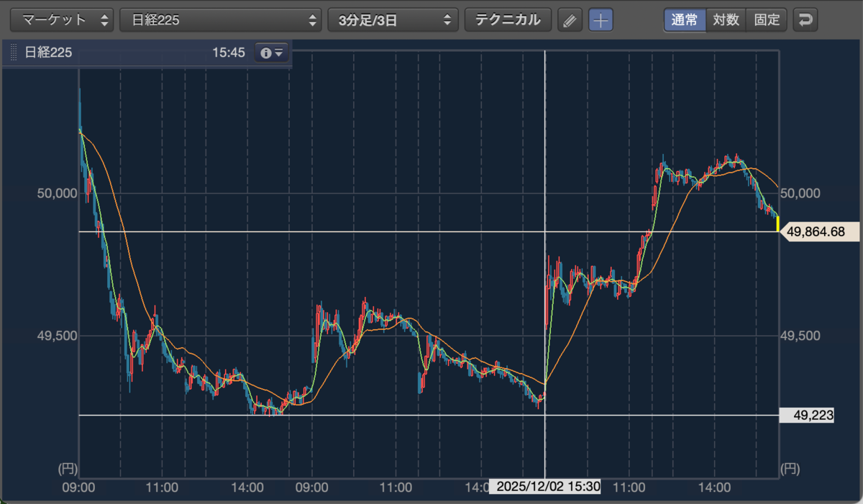Click the 日経225 chart panel title
The width and height of the screenshot is (863, 504).
[x=48, y=52]
